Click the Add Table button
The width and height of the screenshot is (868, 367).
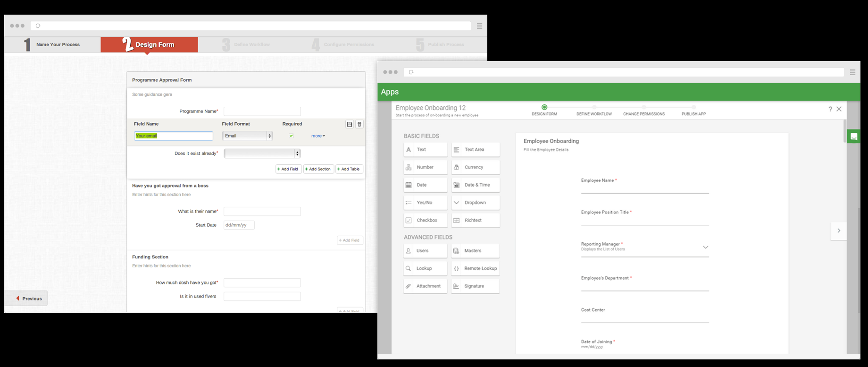pyautogui.click(x=349, y=169)
